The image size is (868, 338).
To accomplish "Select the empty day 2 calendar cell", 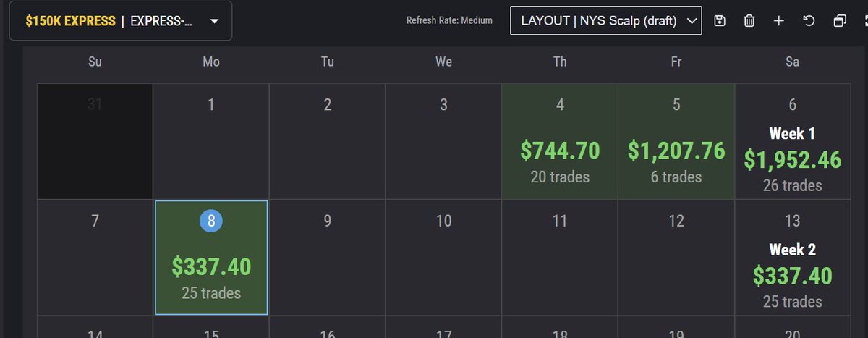I will click(x=328, y=141).
